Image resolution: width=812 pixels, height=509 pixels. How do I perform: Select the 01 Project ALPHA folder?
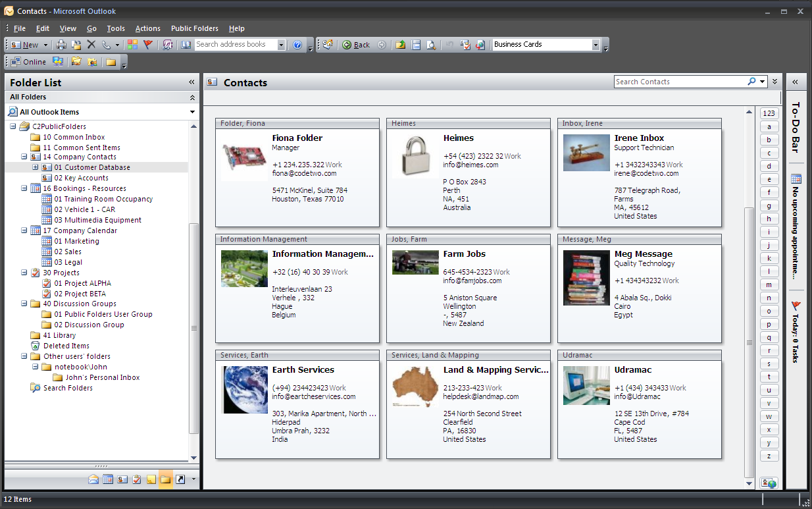[x=82, y=283]
